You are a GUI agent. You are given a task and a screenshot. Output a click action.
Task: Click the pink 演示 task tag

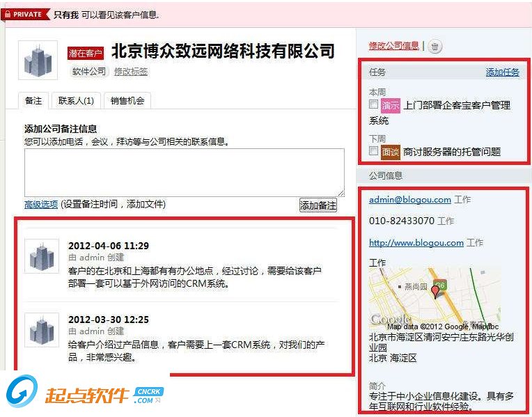click(390, 106)
